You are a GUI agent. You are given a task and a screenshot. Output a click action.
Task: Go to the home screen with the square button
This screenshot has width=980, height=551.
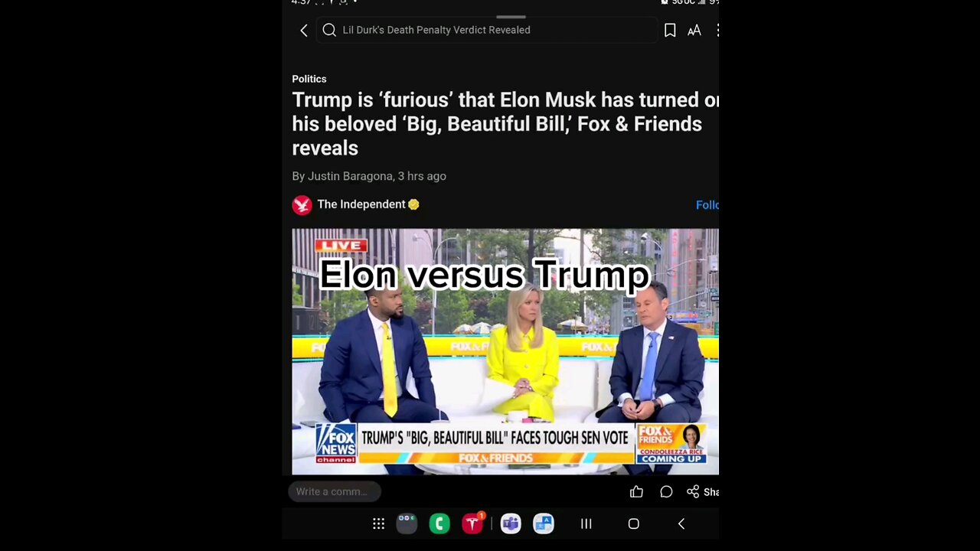(x=633, y=523)
